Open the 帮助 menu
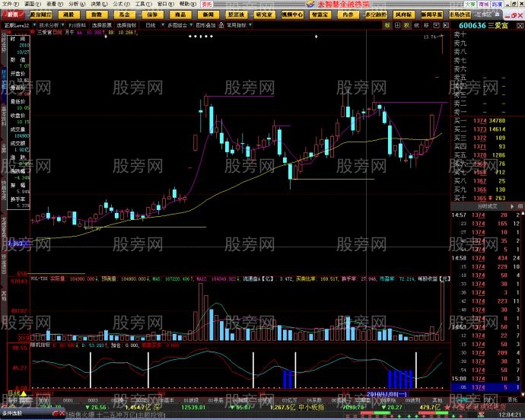Viewport: 525px width, 420px height. 188,4
